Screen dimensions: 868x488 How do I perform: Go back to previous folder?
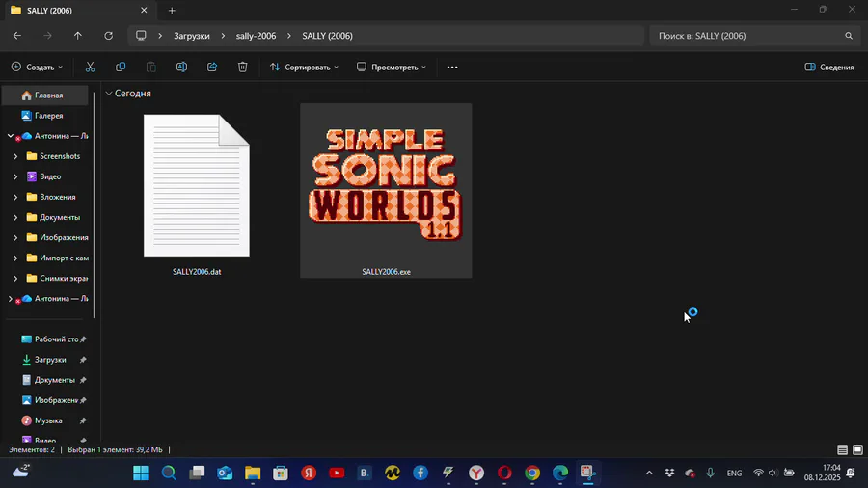[17, 36]
